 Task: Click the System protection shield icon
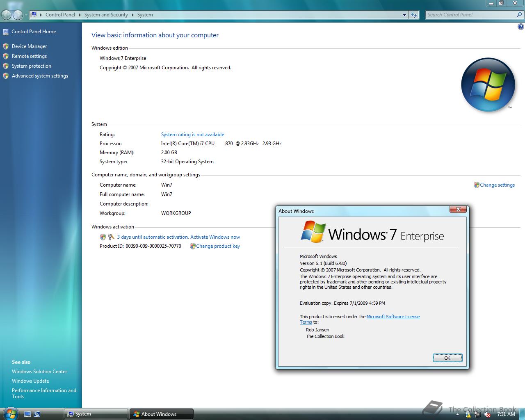tap(6, 66)
